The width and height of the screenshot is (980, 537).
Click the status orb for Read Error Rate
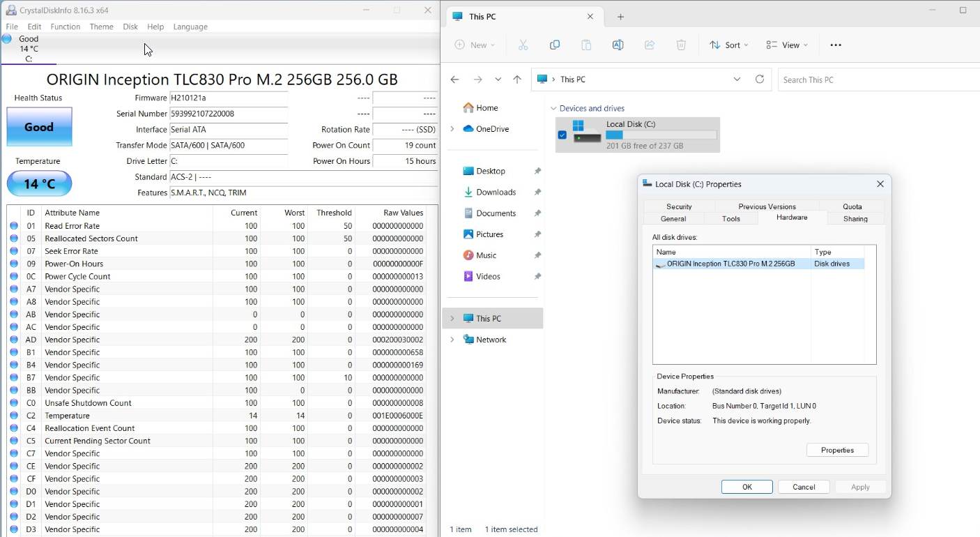(x=14, y=226)
